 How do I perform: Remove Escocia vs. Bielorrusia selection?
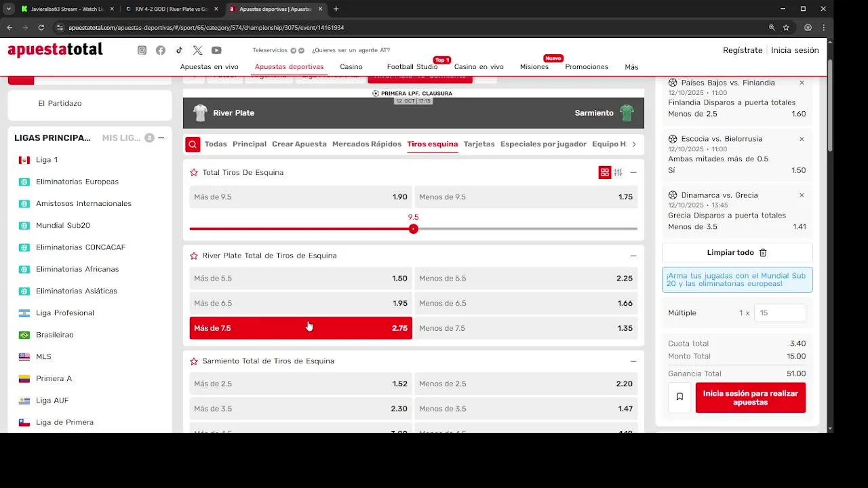(802, 139)
